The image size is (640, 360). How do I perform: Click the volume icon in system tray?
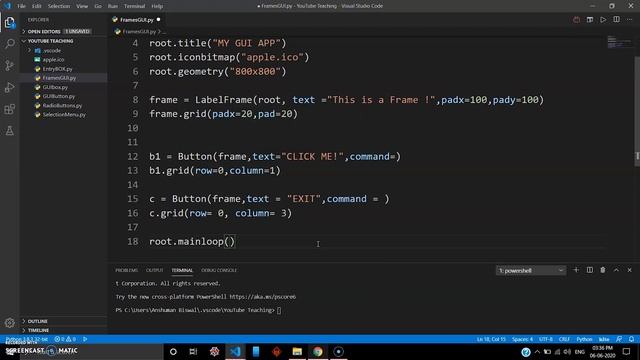567,351
